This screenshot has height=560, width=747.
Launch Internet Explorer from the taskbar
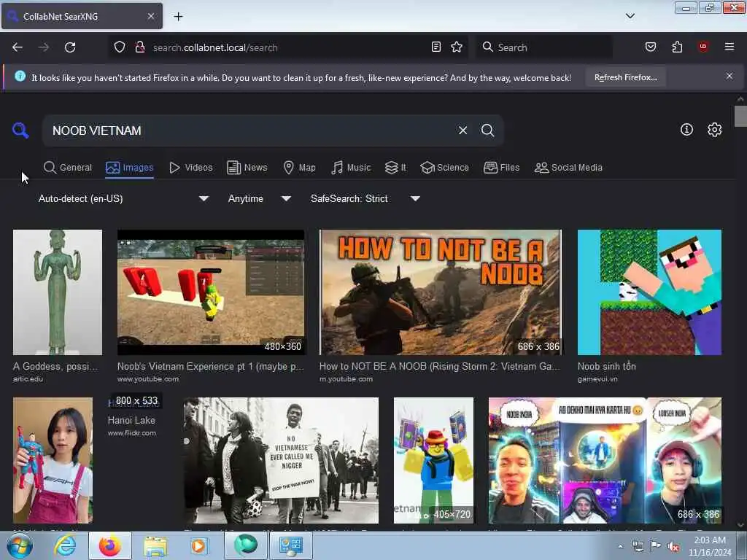coord(65,545)
